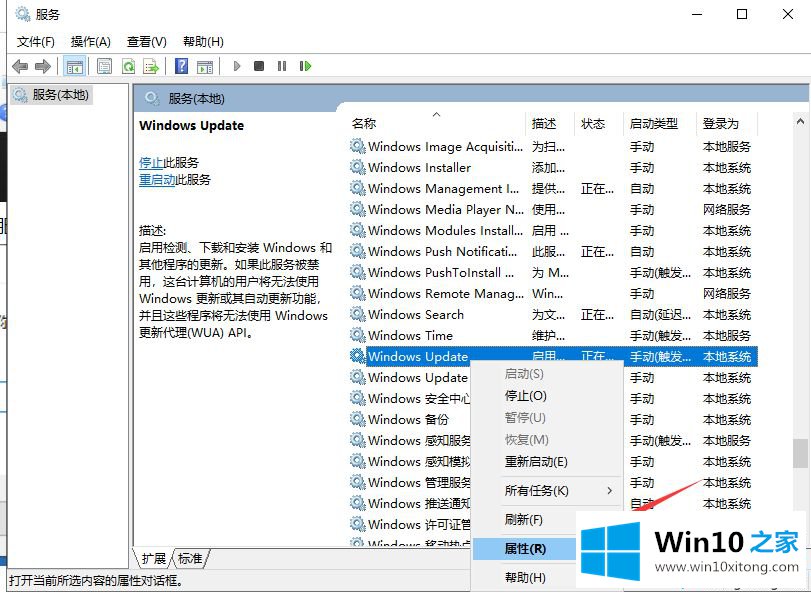Click the green Refresh toolbar icon
811x593 pixels.
[128, 66]
